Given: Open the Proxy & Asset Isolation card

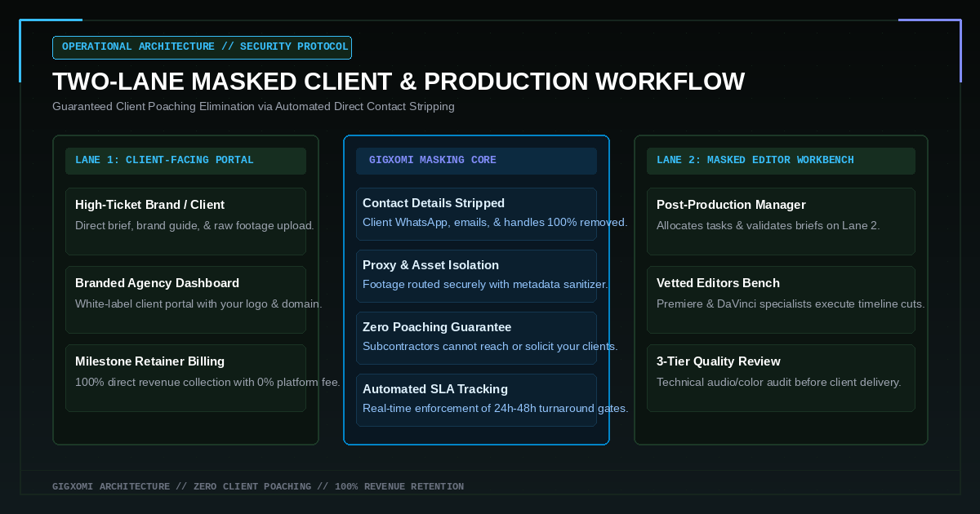Looking at the screenshot, I should 476,276.
